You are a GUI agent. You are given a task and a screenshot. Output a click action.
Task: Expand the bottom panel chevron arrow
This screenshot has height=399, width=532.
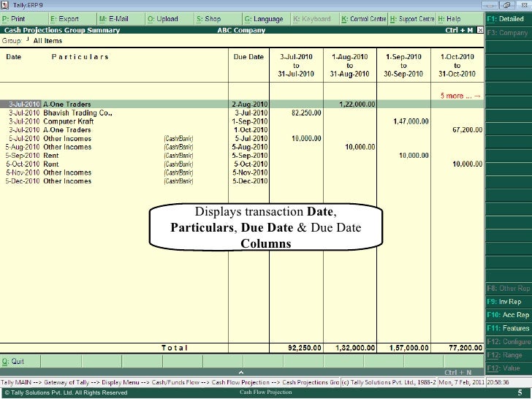click(x=241, y=372)
